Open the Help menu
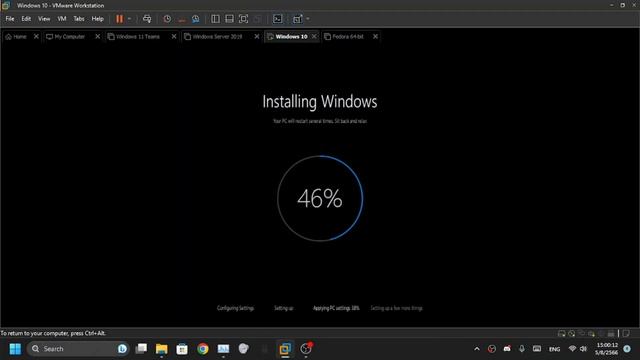640x360 pixels. pyautogui.click(x=98, y=19)
